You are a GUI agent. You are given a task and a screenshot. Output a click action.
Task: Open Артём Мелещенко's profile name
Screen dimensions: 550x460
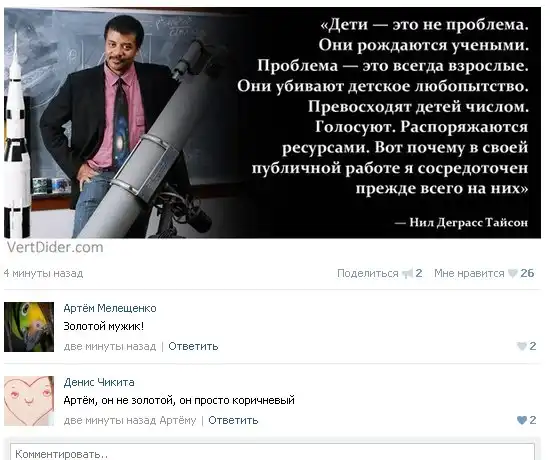[x=110, y=308]
